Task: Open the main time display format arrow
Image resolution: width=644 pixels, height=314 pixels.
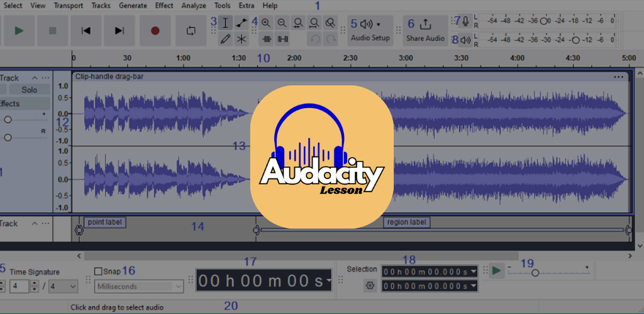Action: pos(328,280)
